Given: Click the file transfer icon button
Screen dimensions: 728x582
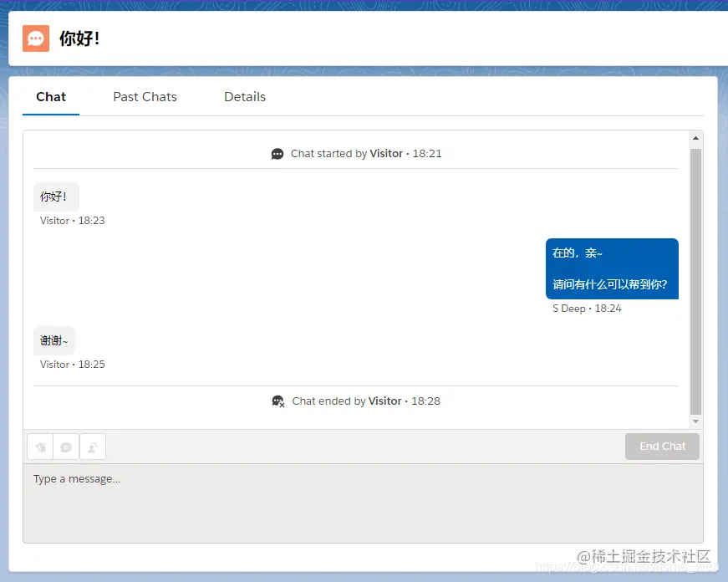Looking at the screenshot, I should click(40, 447).
